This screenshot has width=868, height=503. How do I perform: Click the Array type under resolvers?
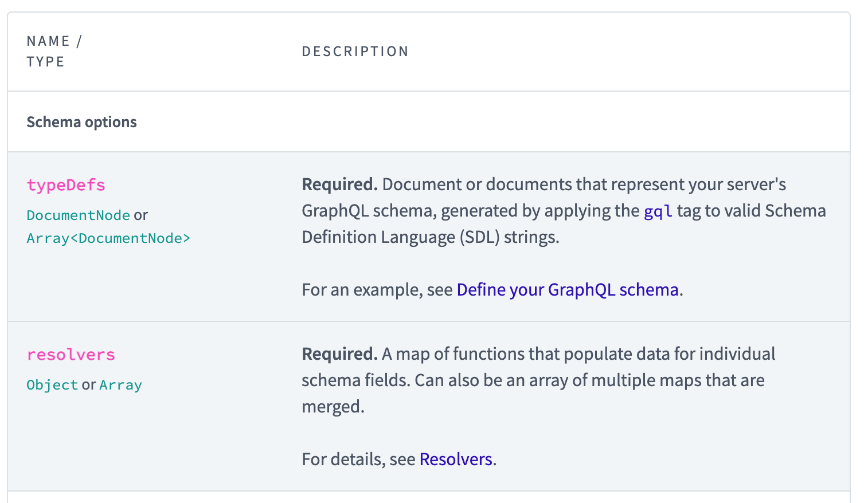point(120,385)
